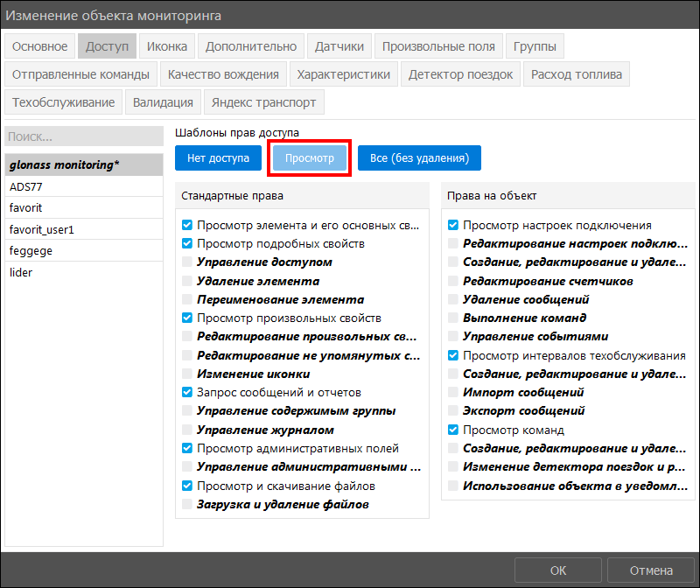Switch to the Основное tab

tap(39, 46)
